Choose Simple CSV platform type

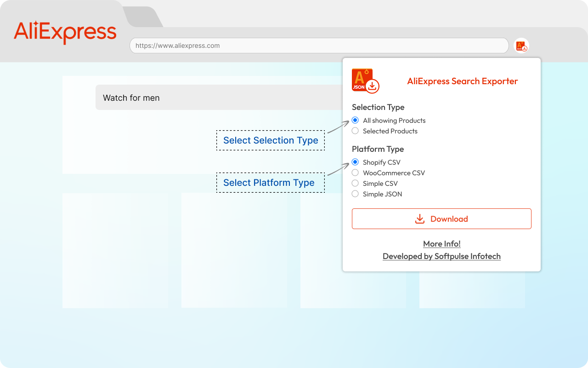[x=355, y=184]
